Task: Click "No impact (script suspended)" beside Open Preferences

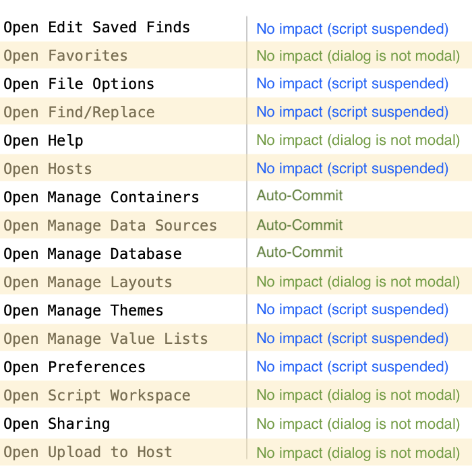Action: tap(352, 367)
